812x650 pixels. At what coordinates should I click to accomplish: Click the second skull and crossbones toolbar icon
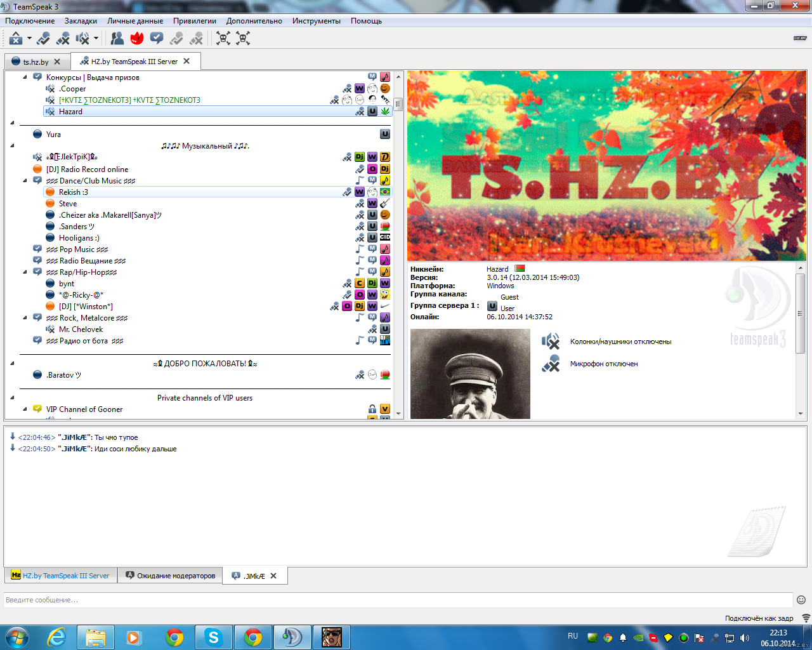point(243,39)
